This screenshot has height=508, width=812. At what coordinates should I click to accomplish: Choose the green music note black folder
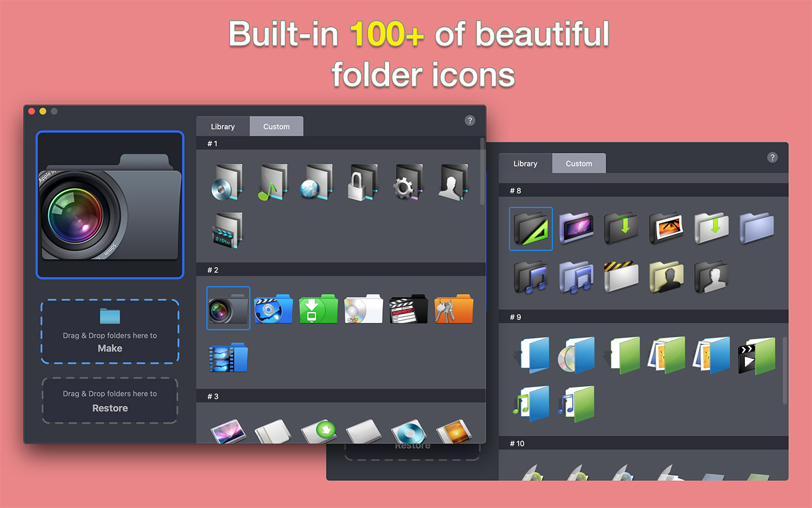coord(273,182)
